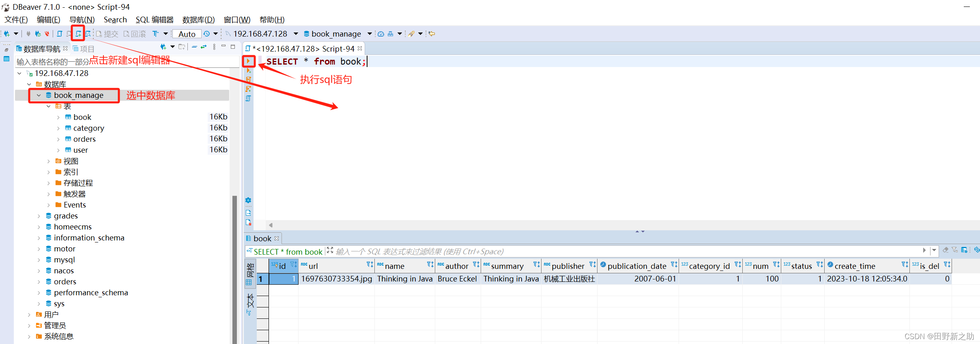Click the network diagram tools icon
Viewport: 980px width, 344px height.
[x=391, y=34]
